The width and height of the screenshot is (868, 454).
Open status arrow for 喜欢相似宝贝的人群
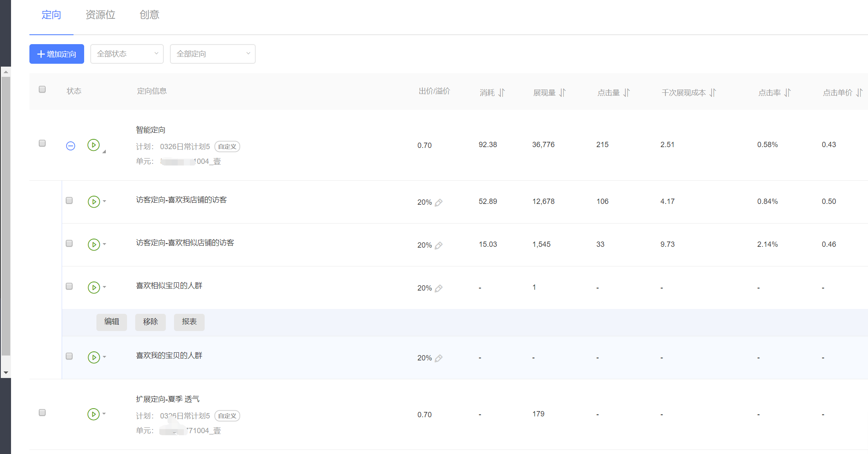105,287
